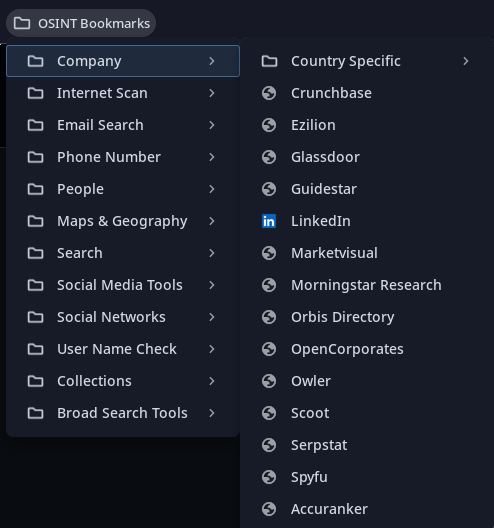Image resolution: width=494 pixels, height=528 pixels.
Task: Expand the Phone Number submenu chevron
Action: (x=212, y=157)
